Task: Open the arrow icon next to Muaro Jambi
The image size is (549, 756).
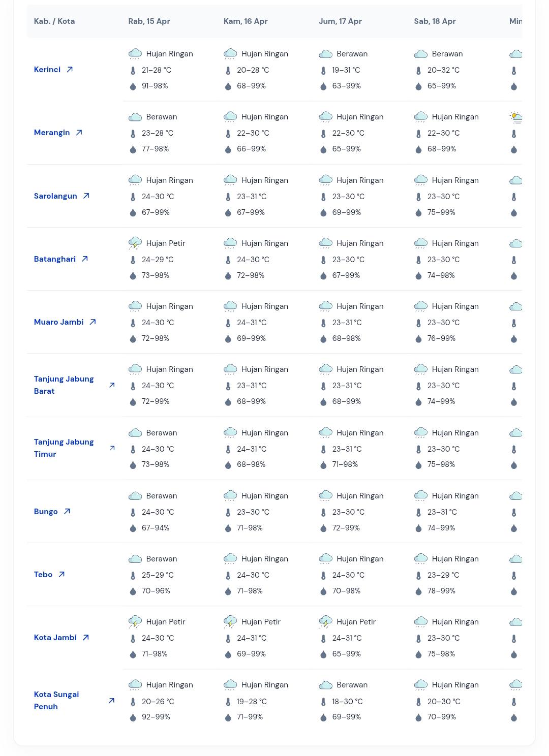Action: click(93, 322)
